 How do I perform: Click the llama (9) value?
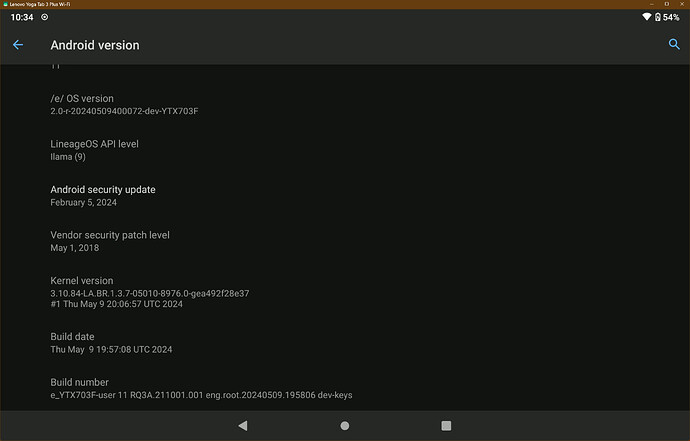(x=68, y=157)
